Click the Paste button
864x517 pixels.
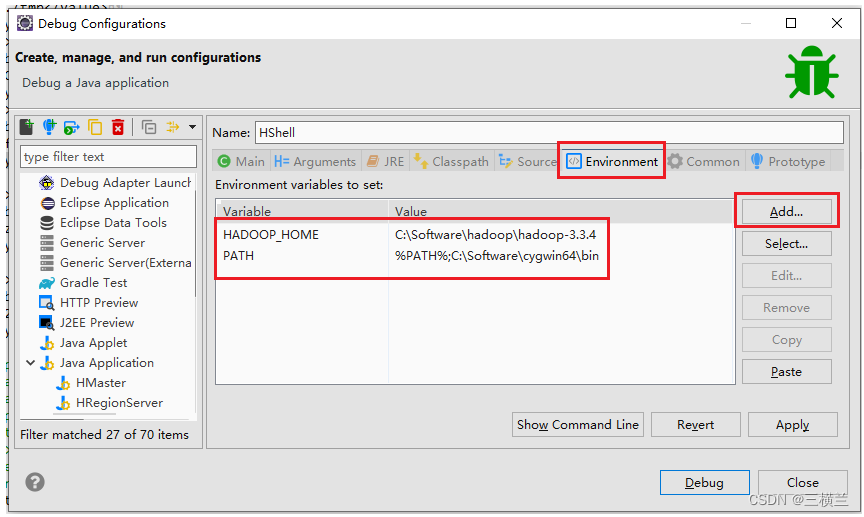[x=786, y=372]
